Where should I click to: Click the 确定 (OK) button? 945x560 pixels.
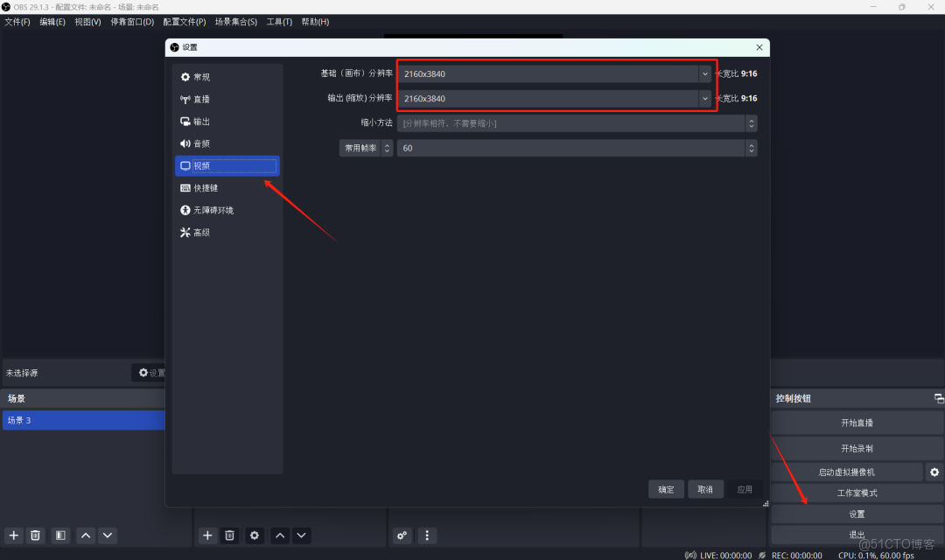[x=666, y=489]
